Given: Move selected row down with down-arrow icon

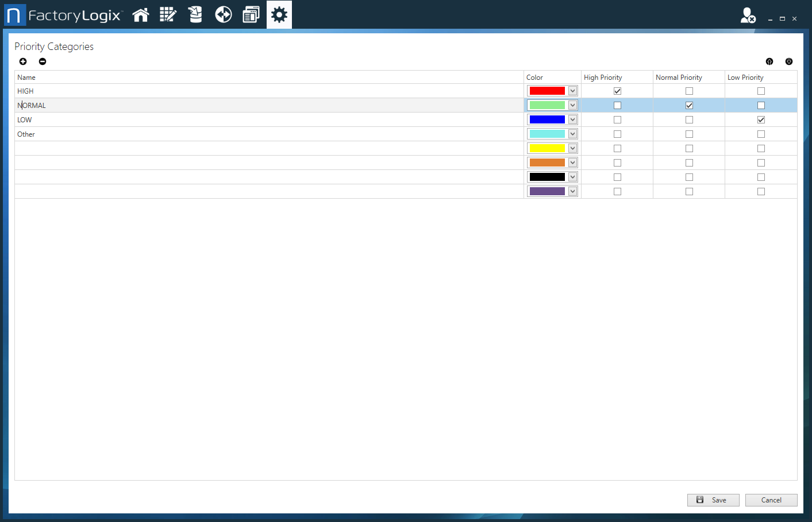Looking at the screenshot, I should (x=789, y=61).
